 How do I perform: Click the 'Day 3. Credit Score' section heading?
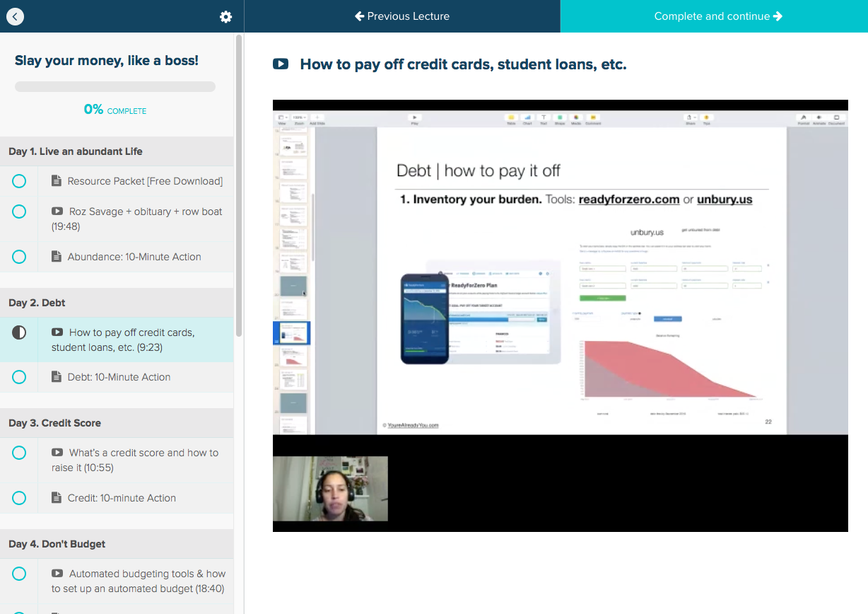[x=54, y=423]
